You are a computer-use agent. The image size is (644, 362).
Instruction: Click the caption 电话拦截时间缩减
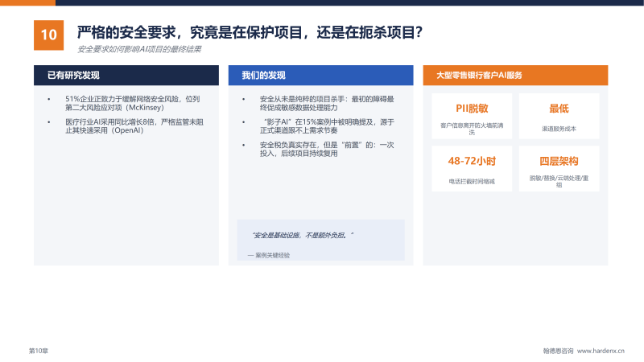(472, 182)
